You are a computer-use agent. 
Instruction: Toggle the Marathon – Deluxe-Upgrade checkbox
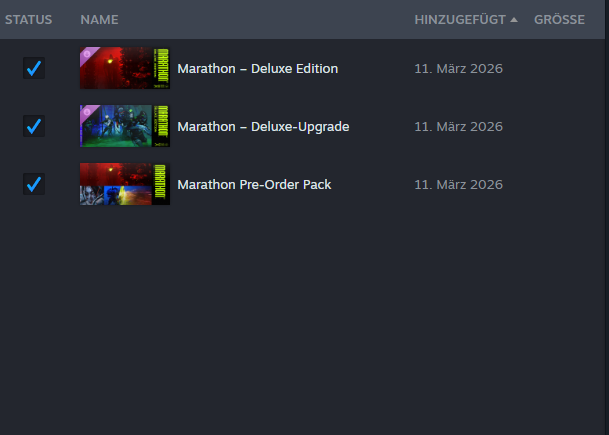[34, 126]
